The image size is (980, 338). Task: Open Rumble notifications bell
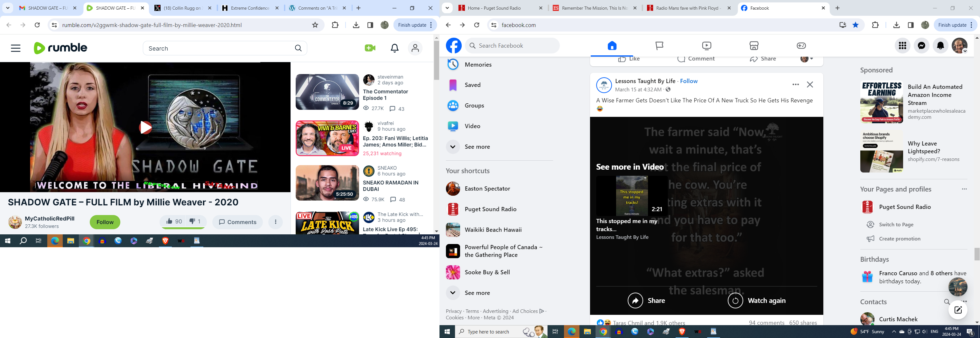[x=394, y=48]
